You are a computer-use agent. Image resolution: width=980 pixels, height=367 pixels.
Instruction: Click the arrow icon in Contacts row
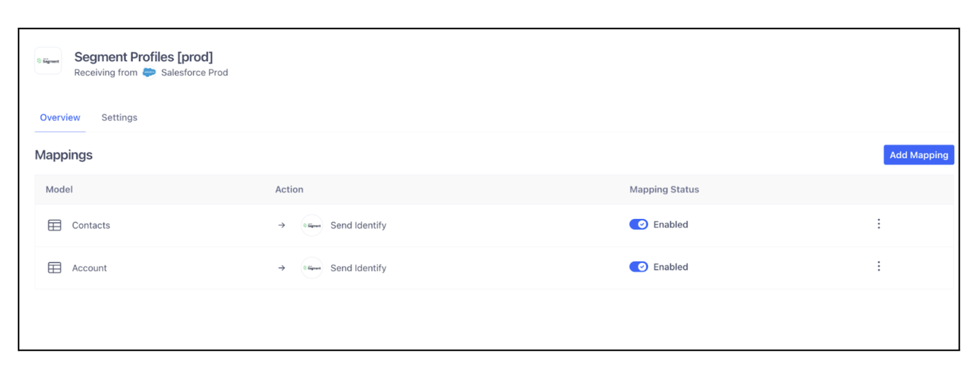[282, 225]
